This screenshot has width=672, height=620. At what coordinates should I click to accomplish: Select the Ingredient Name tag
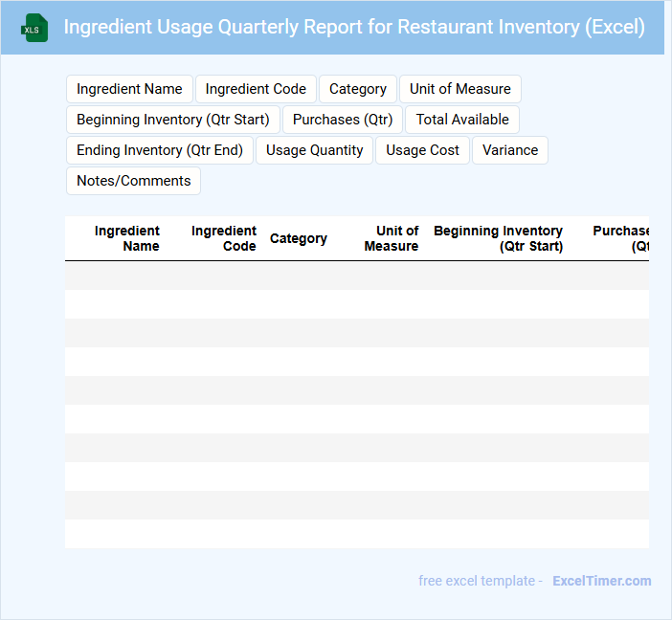coord(129,89)
